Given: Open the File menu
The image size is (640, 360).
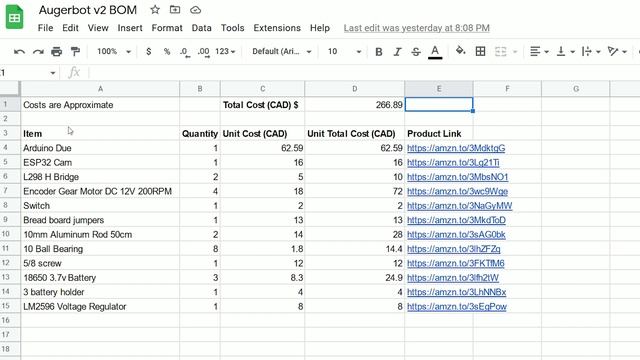Looking at the screenshot, I should coord(45,28).
